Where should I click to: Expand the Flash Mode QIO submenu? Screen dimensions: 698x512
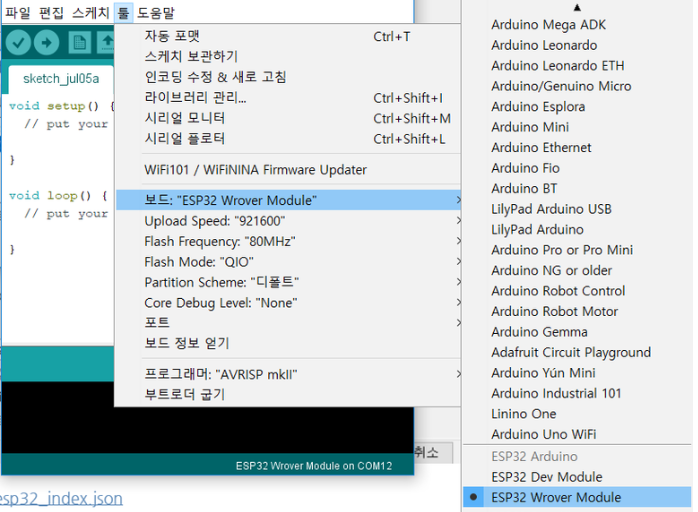tap(288, 262)
